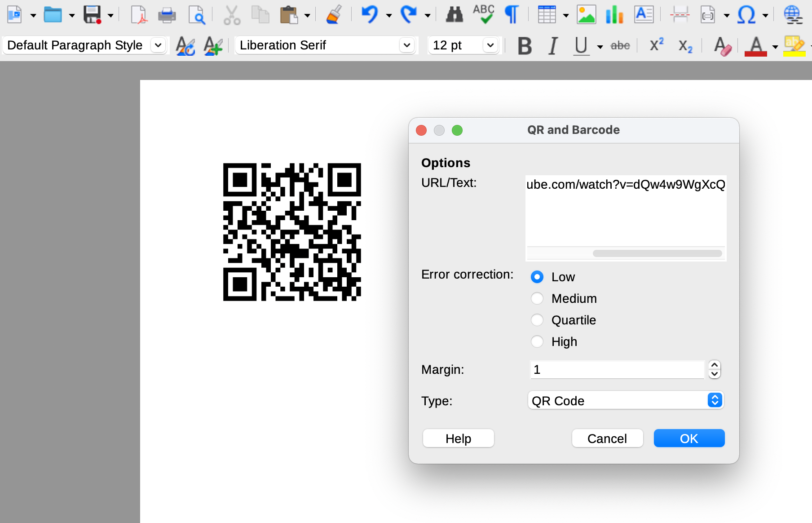Click the Undo arrow
This screenshot has height=523, width=812.
[370, 15]
